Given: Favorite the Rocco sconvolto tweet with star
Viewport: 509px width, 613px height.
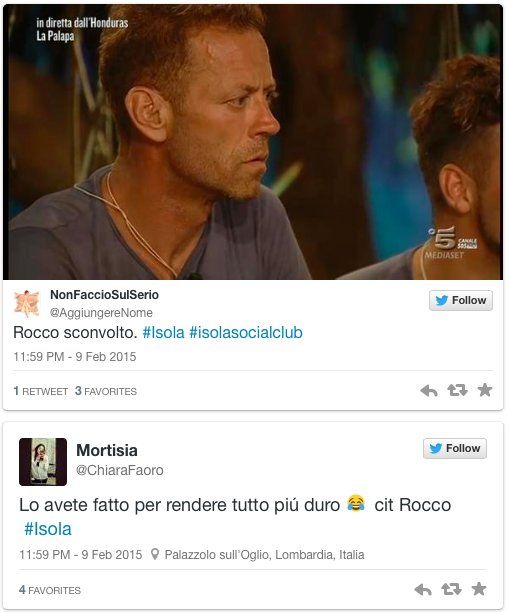Looking at the screenshot, I should [485, 390].
